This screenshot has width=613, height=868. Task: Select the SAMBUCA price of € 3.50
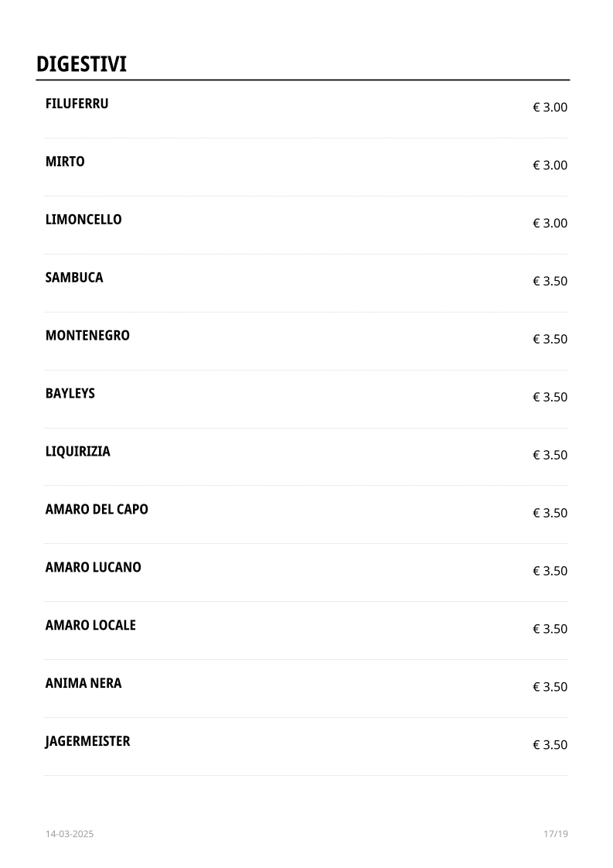point(550,282)
